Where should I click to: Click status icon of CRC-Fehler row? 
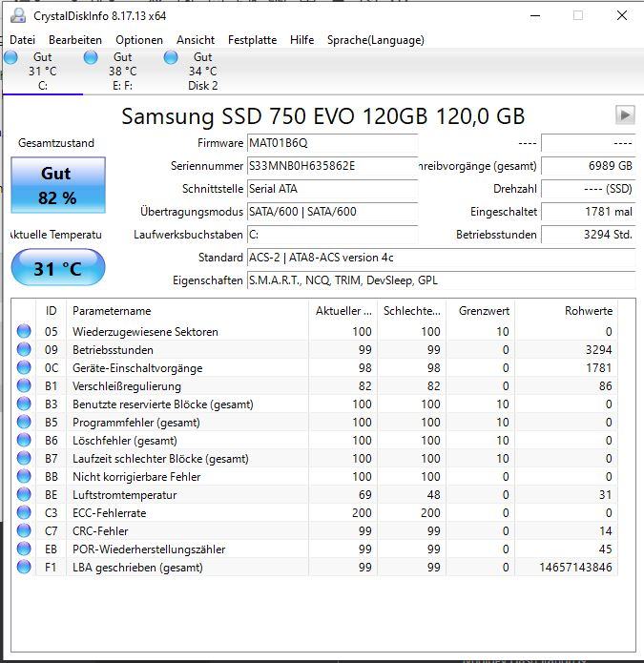(24, 531)
